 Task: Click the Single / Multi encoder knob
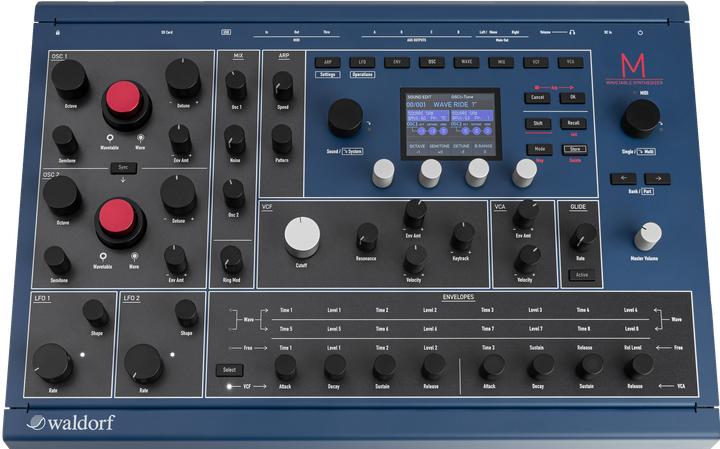pyautogui.click(x=641, y=118)
